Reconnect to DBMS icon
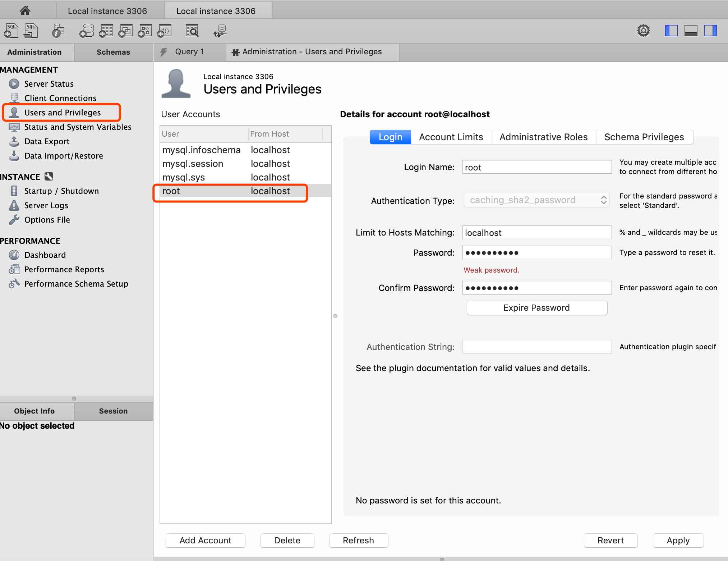Screen dimensions: 728x561 tap(220, 31)
